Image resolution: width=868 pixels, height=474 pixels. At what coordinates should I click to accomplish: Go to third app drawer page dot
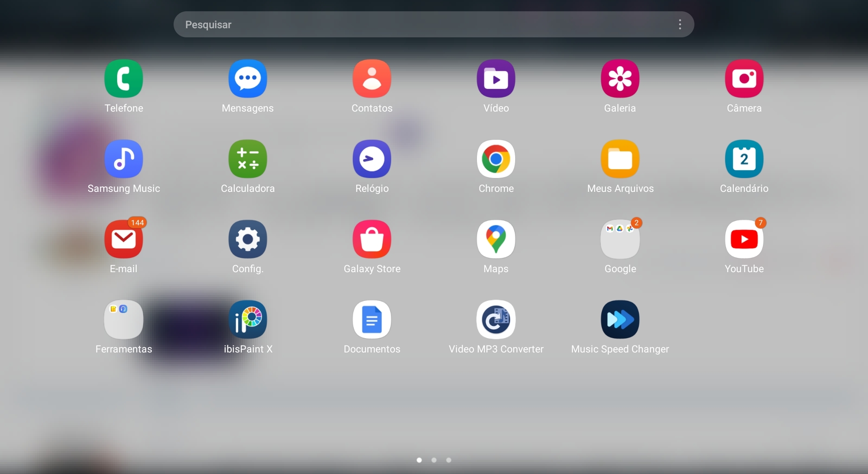(x=449, y=460)
